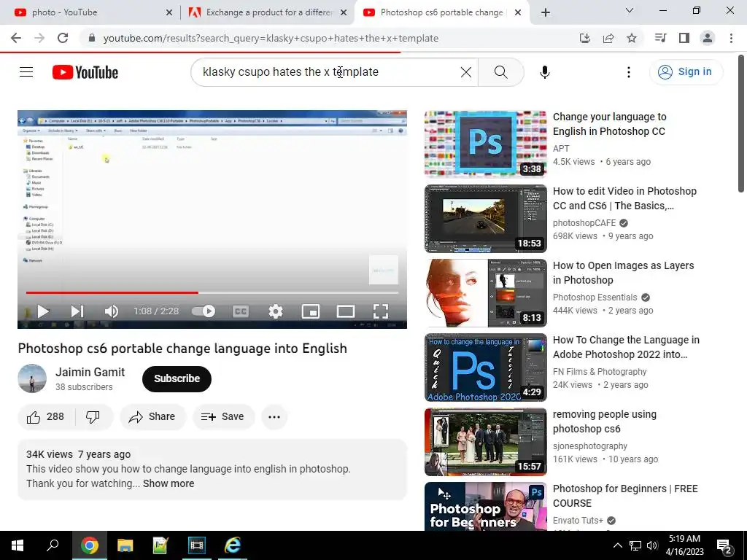Switch to Exchange a product tab
The image size is (747, 560).
point(268,12)
